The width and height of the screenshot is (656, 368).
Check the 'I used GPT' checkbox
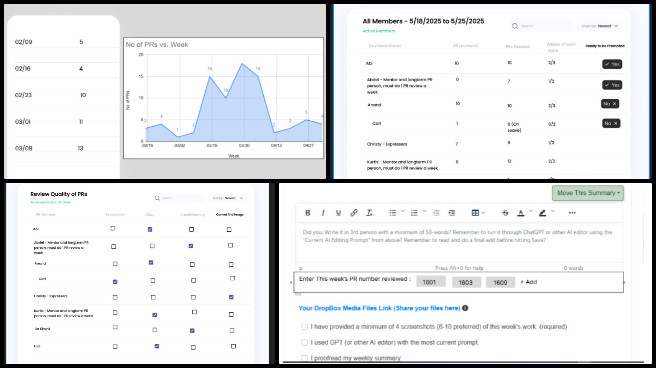[304, 342]
